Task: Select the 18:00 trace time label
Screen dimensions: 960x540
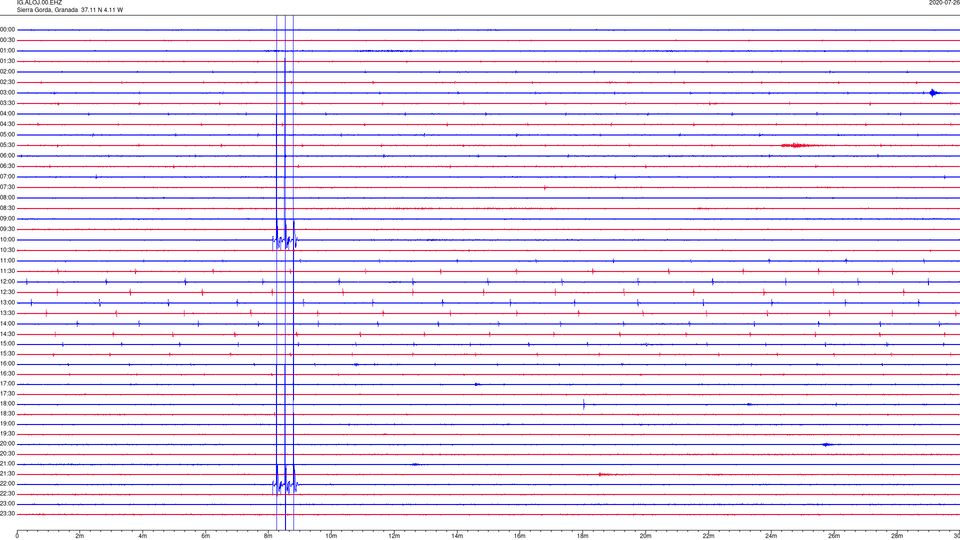Action: pyautogui.click(x=8, y=404)
